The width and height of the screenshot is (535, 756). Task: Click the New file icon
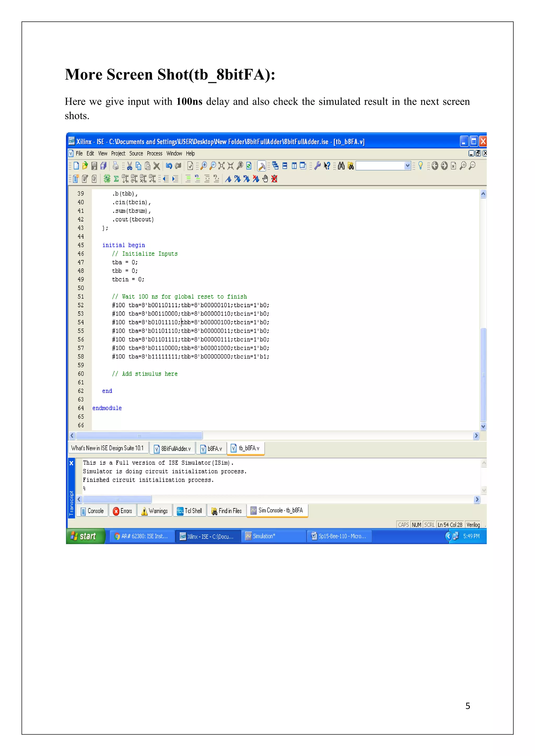[x=76, y=166]
